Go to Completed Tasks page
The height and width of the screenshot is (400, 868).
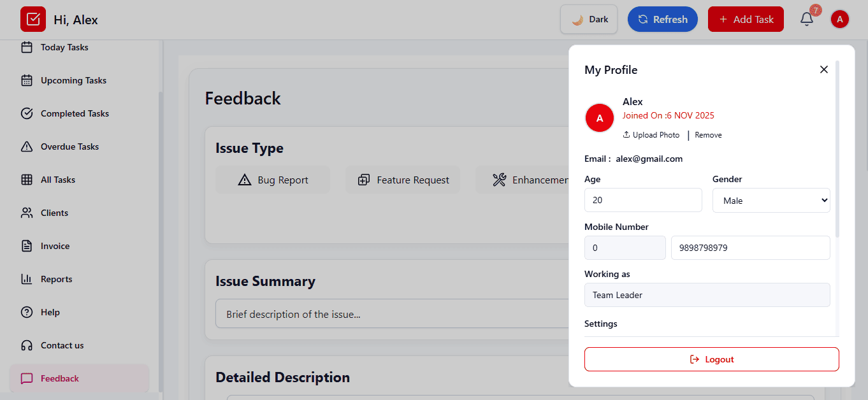point(74,113)
